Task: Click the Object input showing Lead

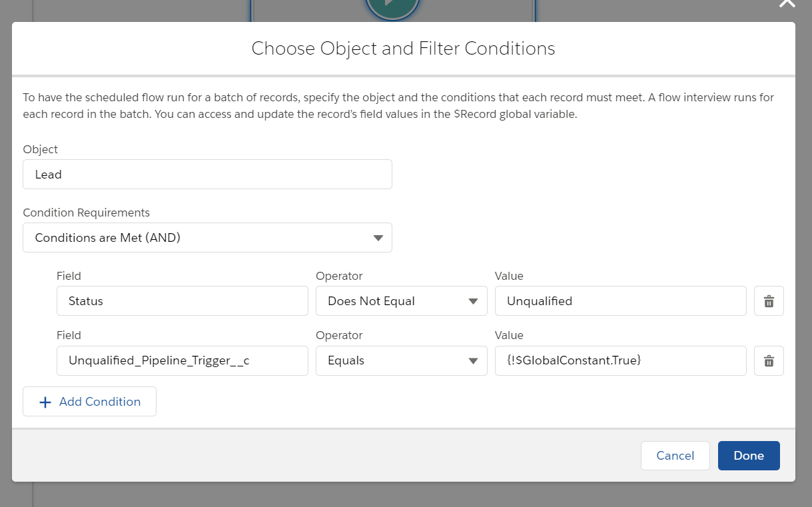Action: click(207, 174)
